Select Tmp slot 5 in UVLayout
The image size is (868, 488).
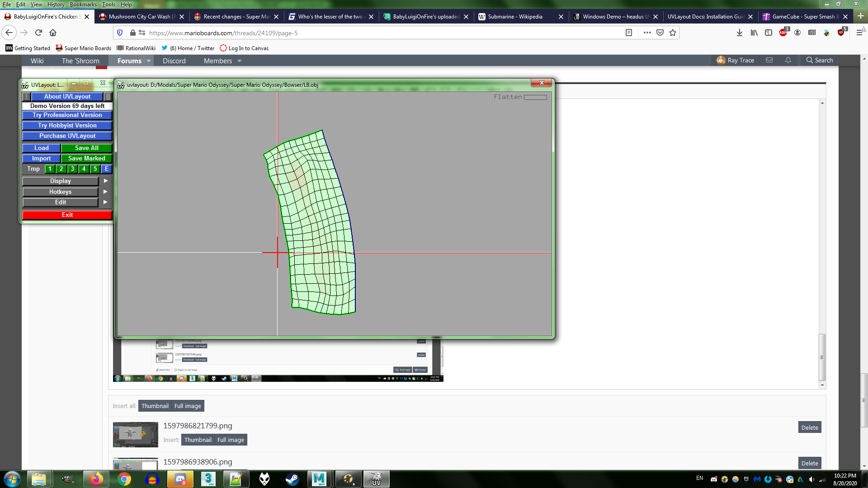(95, 169)
